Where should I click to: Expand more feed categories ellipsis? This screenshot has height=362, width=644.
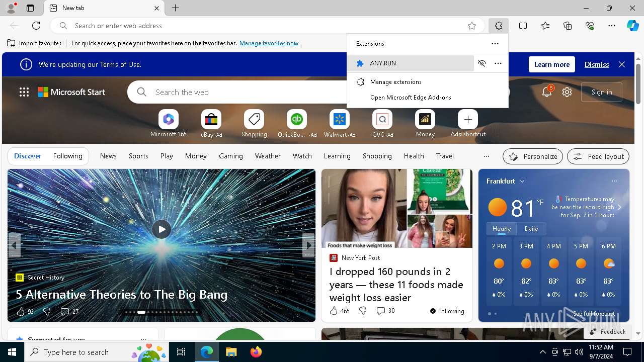(x=486, y=156)
